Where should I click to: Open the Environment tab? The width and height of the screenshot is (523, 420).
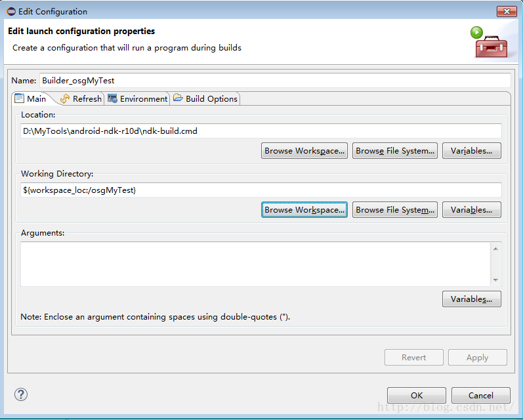pos(138,98)
